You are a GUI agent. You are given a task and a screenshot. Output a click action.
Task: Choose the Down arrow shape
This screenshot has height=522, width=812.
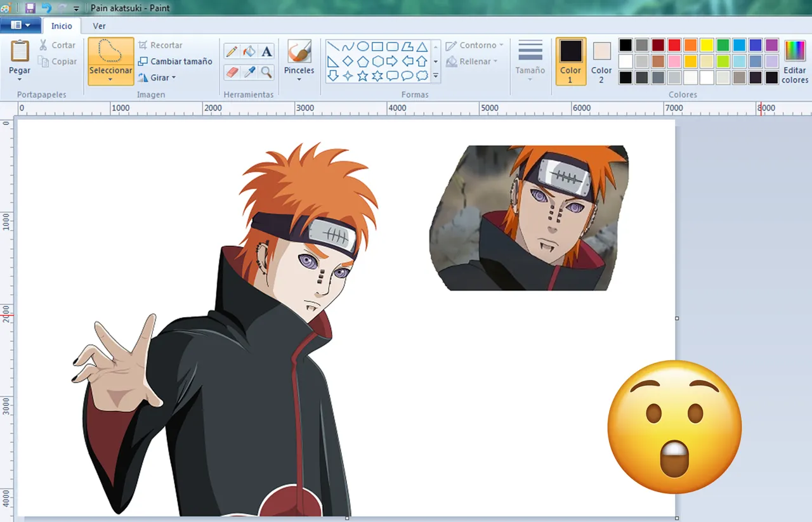[333, 76]
